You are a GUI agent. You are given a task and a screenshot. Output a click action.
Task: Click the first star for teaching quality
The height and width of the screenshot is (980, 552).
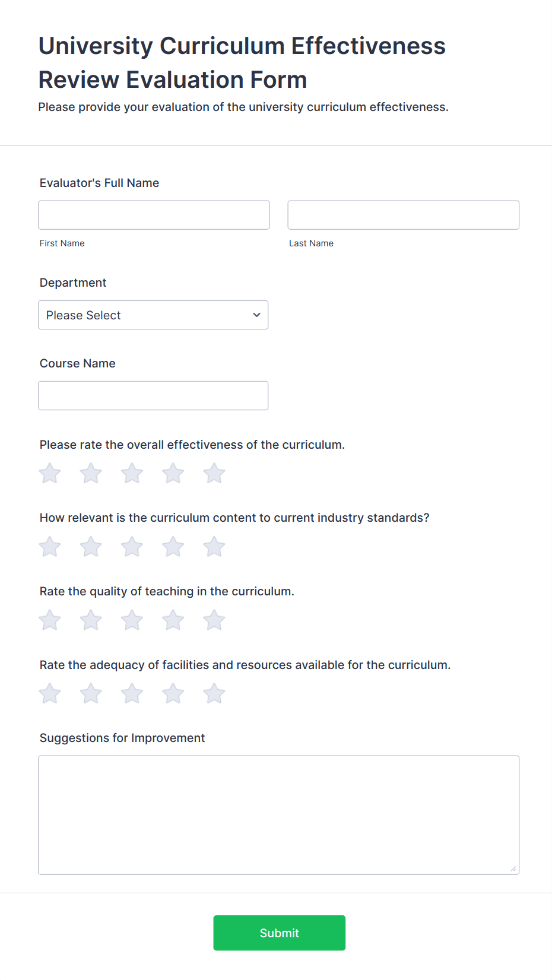click(x=49, y=620)
